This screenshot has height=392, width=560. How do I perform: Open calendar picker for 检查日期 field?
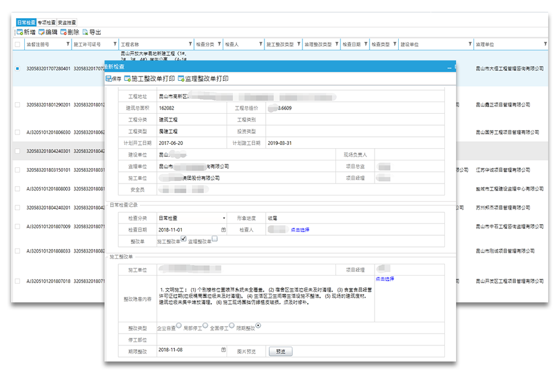(223, 230)
